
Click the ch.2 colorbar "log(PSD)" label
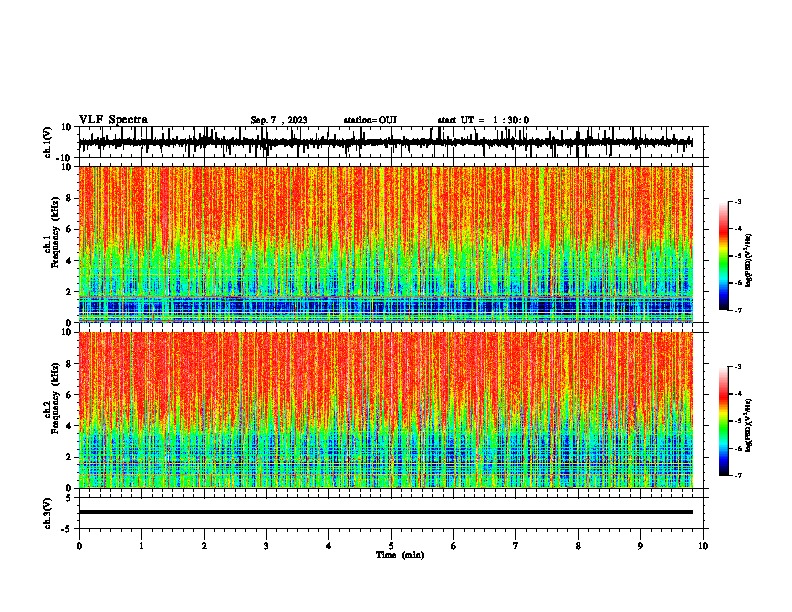[748, 425]
